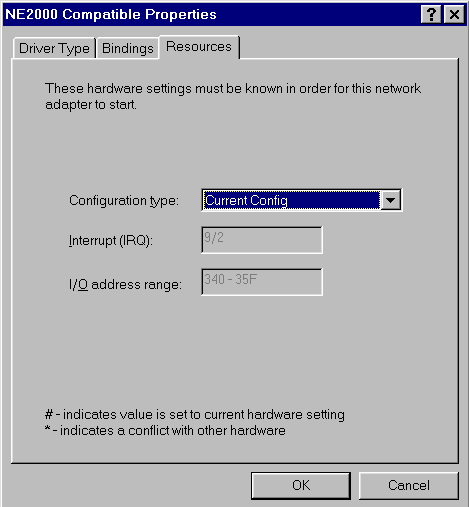The height and width of the screenshot is (507, 469).
Task: Close the NE2000 Compatible Properties dialog
Action: (x=454, y=15)
